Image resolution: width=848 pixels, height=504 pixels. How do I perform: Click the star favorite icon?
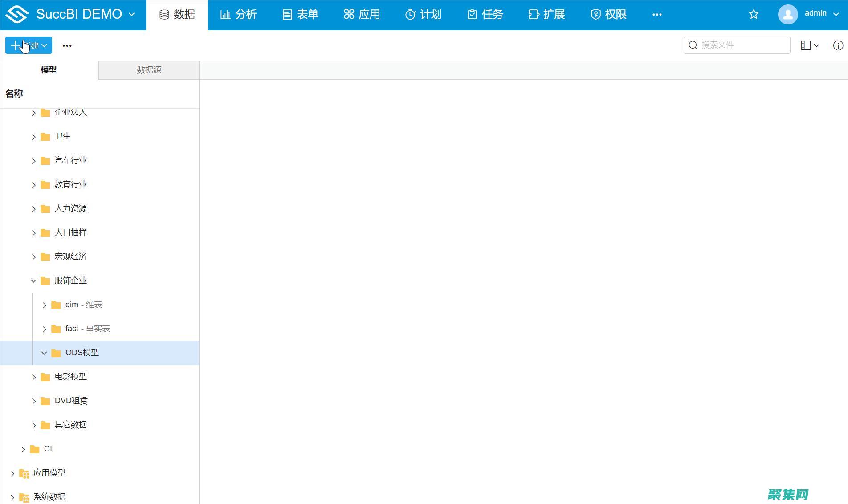coord(753,14)
